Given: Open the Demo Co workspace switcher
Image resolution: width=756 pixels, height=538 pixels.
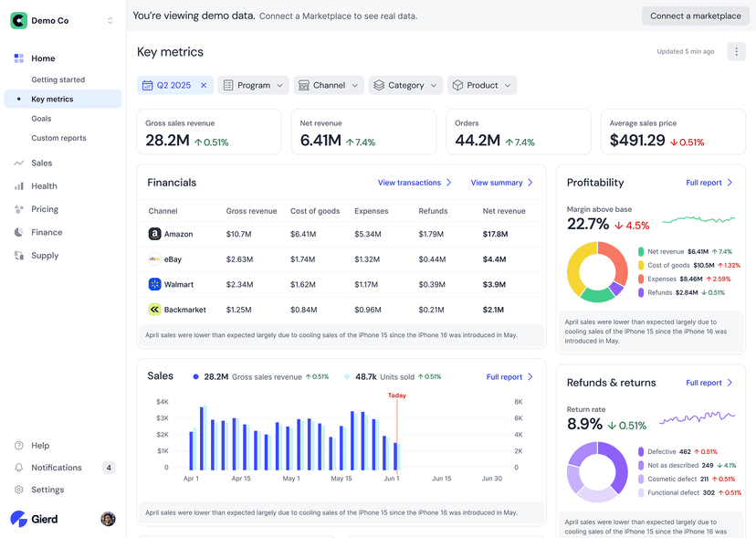Looking at the screenshot, I should pos(110,20).
